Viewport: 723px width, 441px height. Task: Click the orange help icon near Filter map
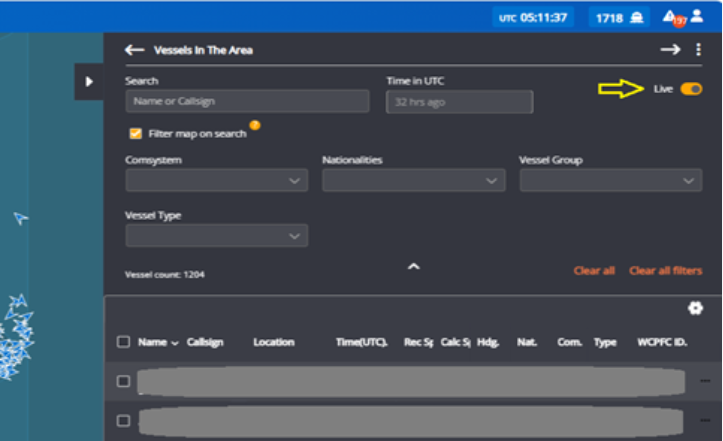point(255,125)
